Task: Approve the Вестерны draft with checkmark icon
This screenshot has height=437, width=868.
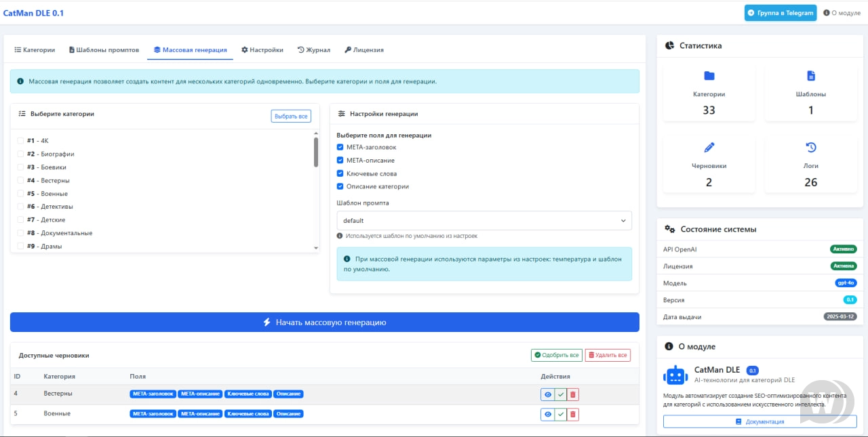Action: click(x=560, y=394)
